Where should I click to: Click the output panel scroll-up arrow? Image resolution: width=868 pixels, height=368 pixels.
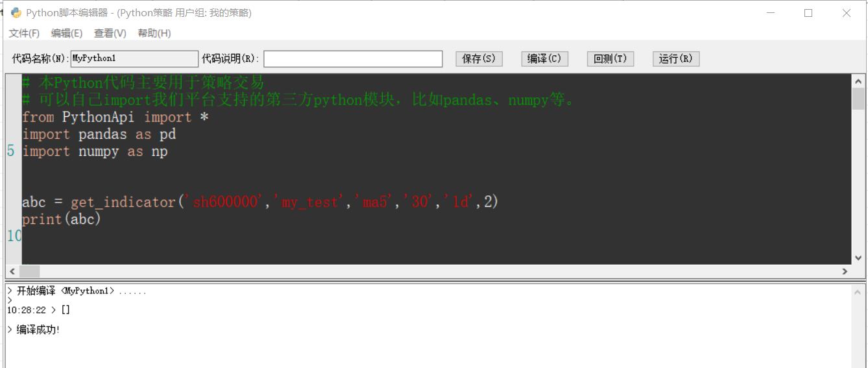[858, 291]
